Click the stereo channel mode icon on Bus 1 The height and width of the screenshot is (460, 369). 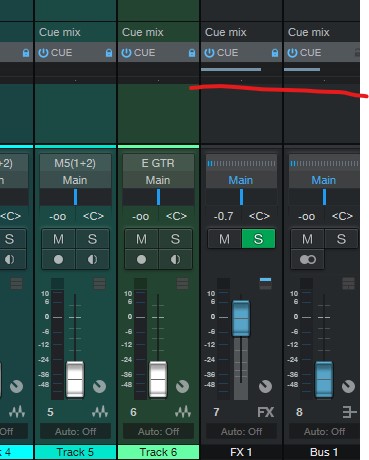tap(308, 259)
